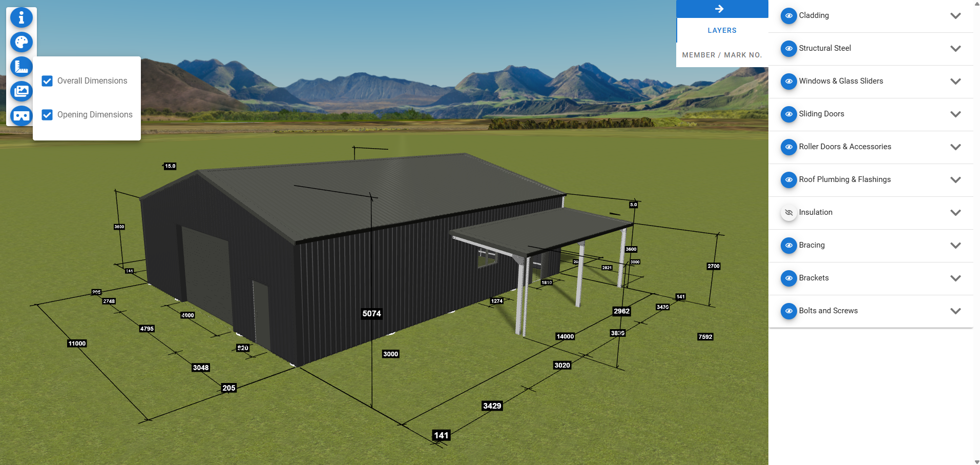Collapse side panel with arrow button

pos(722,9)
